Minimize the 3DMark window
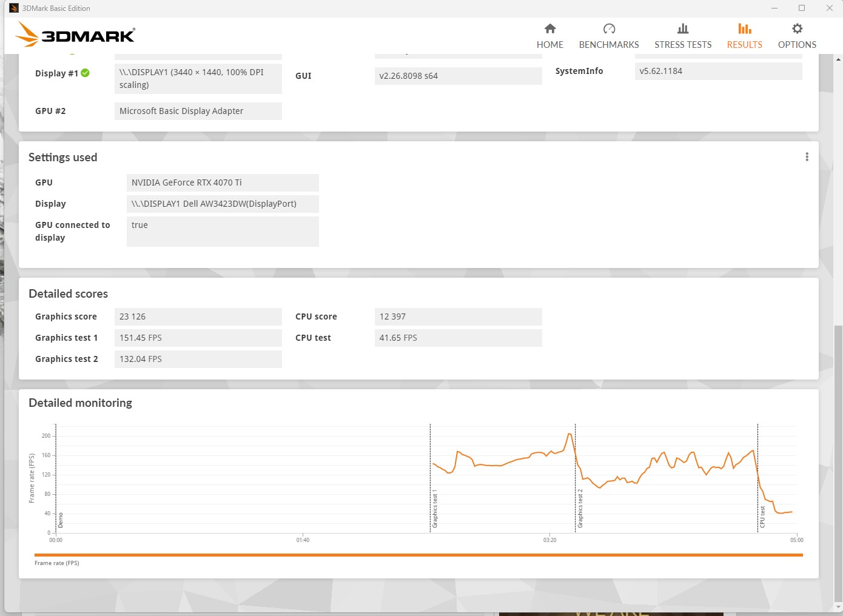The width and height of the screenshot is (843, 616). (x=774, y=8)
